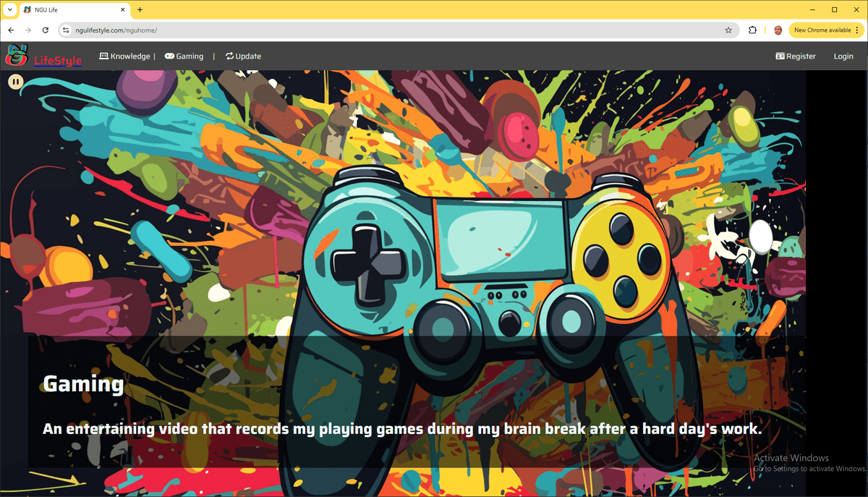Open the Knowledge menu item
Viewport: 868px width, 497px height.
click(124, 56)
